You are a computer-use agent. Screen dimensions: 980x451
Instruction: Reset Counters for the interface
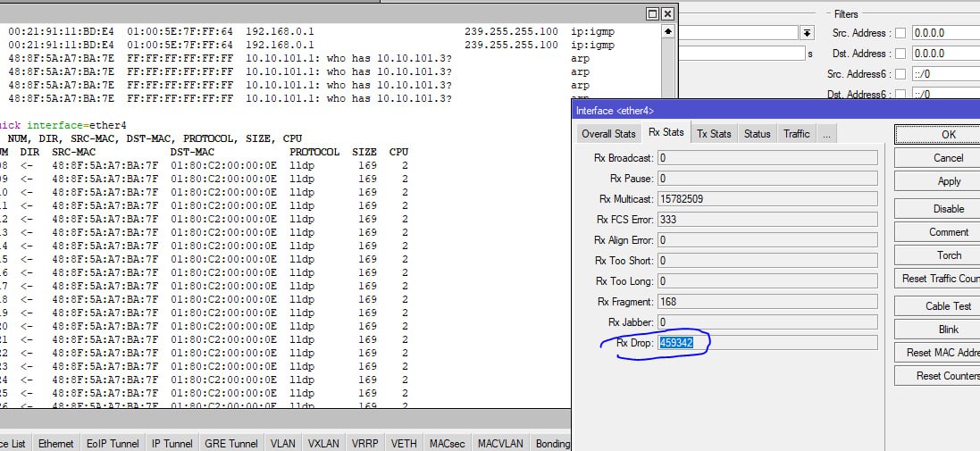(937, 375)
